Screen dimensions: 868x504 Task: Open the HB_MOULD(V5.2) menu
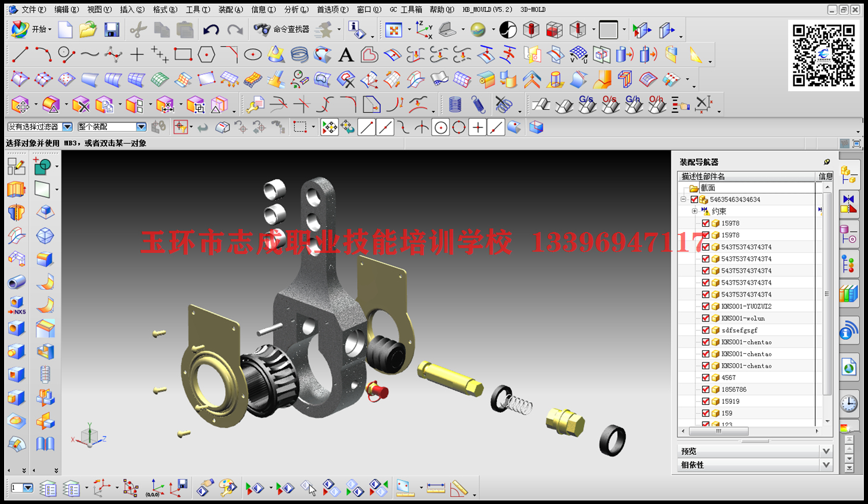click(x=487, y=10)
